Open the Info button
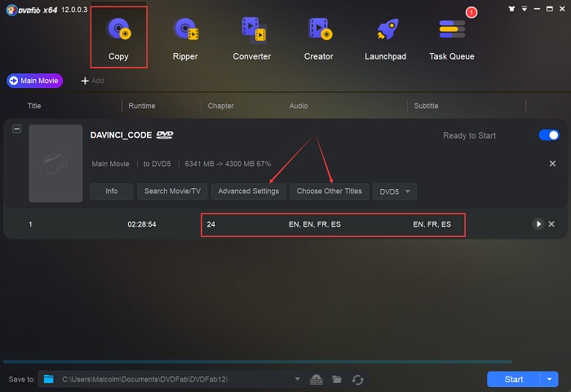Image resolution: width=571 pixels, height=392 pixels. tap(112, 192)
